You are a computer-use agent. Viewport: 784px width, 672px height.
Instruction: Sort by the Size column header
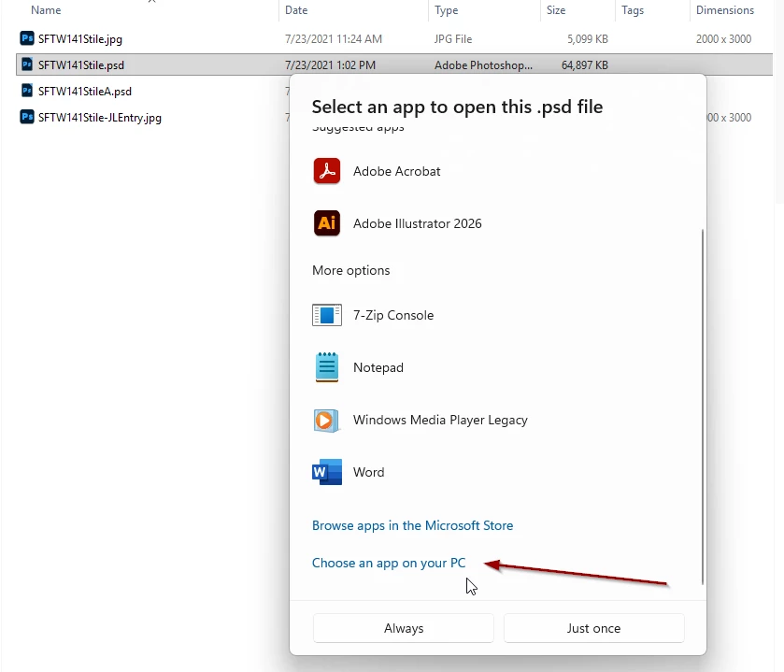[556, 10]
